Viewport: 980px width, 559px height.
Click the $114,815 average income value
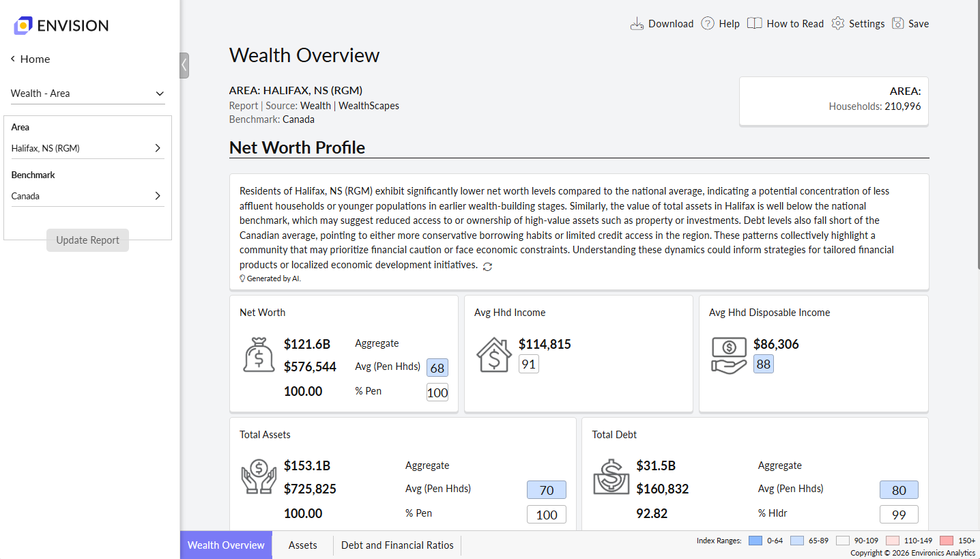click(545, 344)
